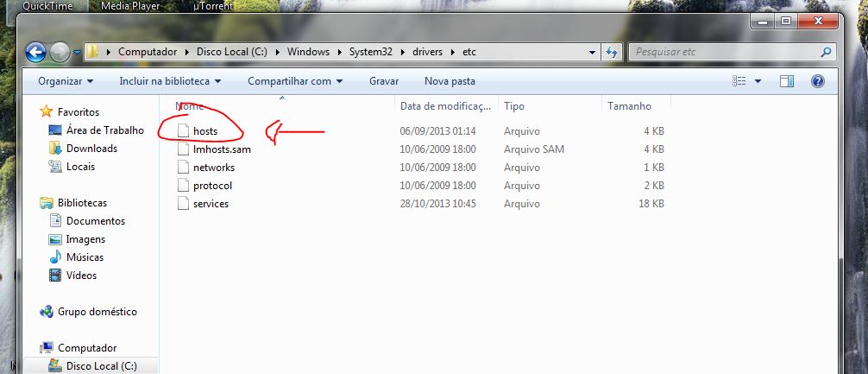Viewport: 868px width, 374px height.
Task: Select the services file icon
Action: [183, 203]
